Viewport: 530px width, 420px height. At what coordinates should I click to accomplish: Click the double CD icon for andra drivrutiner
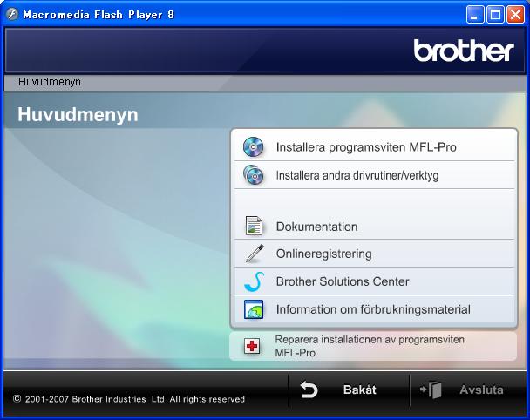(254, 175)
